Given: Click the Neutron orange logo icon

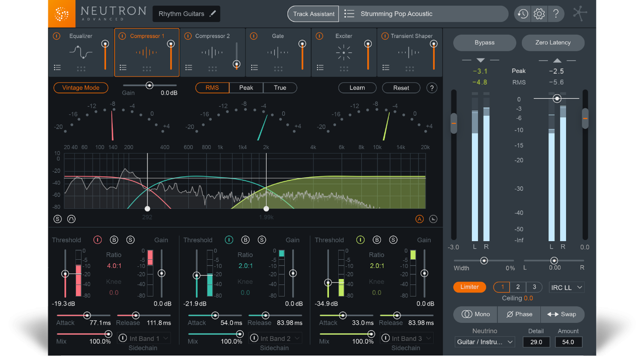Looking at the screenshot, I should (61, 14).
